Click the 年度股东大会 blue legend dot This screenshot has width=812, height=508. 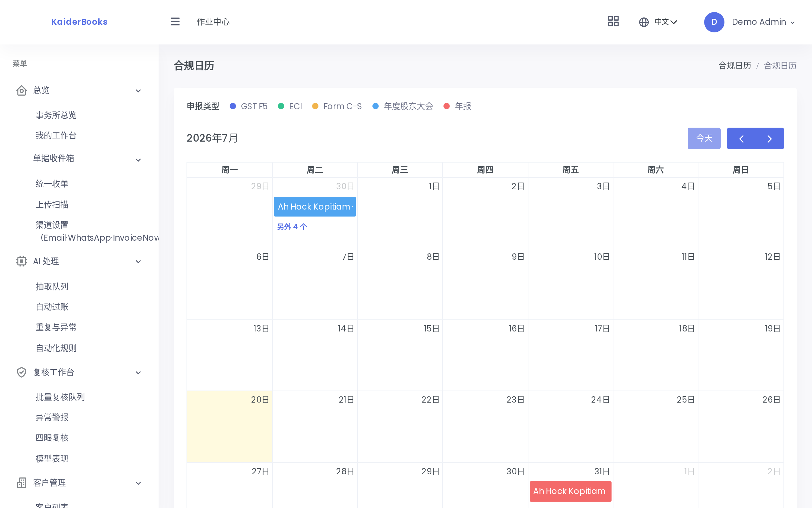376,106
